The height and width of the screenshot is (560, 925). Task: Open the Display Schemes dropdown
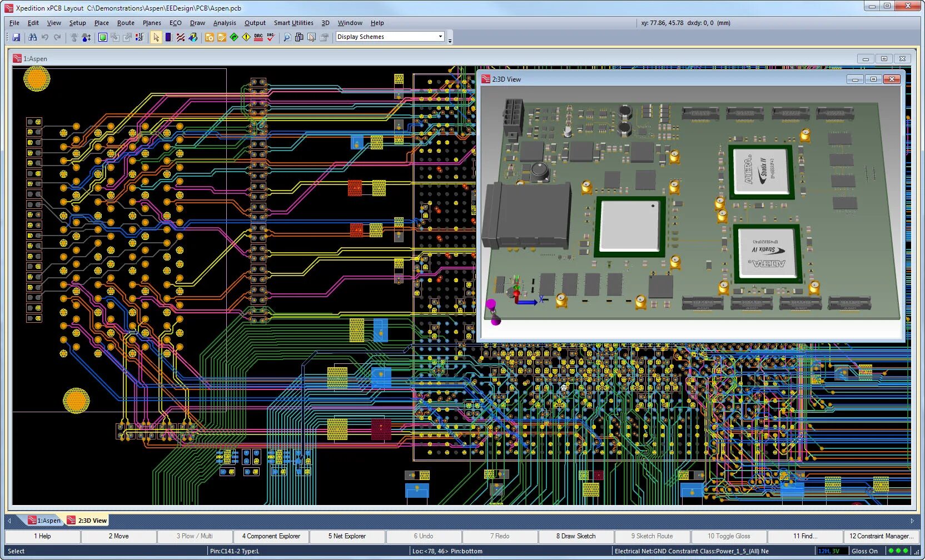[440, 37]
